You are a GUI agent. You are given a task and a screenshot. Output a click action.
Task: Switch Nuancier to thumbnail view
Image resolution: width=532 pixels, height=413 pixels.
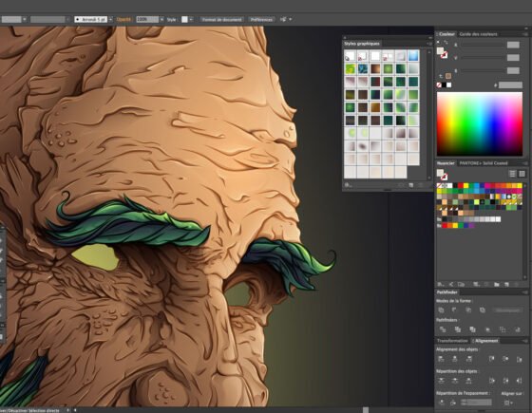522,174
